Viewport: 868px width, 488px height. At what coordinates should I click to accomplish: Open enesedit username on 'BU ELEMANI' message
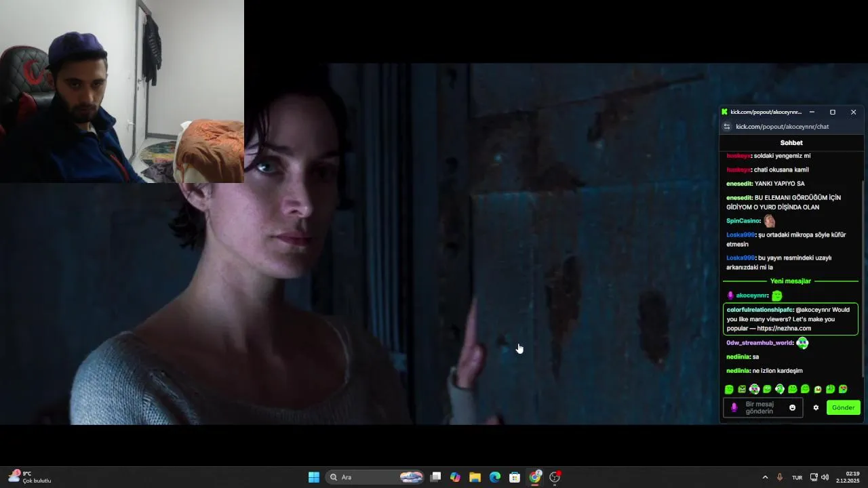point(739,198)
